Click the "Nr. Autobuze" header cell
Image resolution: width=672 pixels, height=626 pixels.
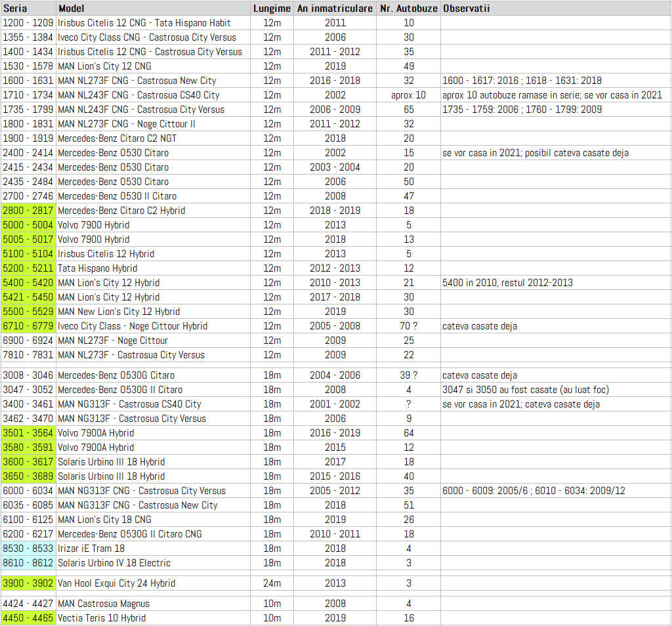click(408, 8)
